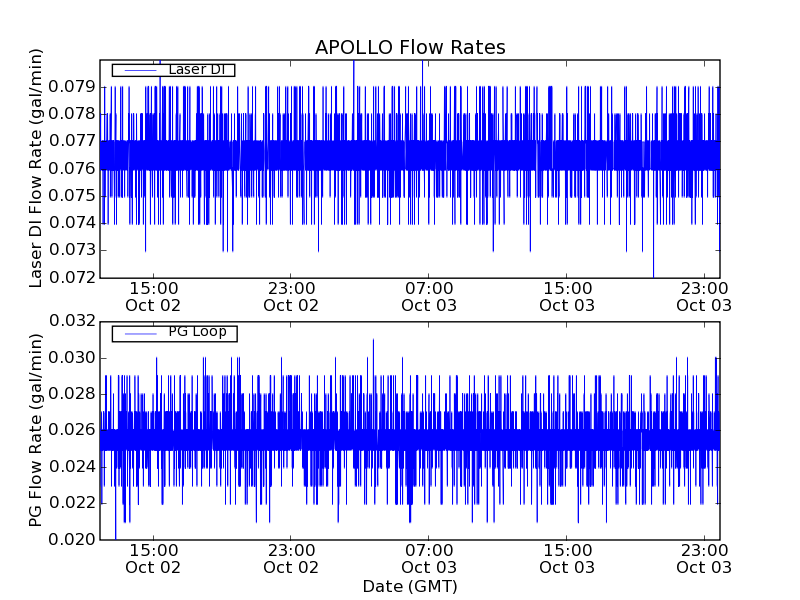Click the 0.073 tick on Laser DI axis
The image size is (800, 600).
pyautogui.click(x=72, y=250)
